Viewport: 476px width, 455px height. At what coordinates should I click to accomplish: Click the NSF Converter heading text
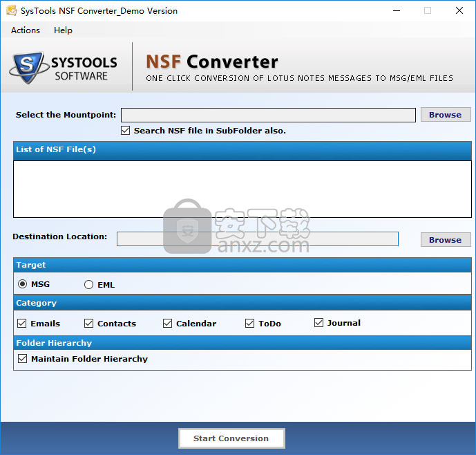(212, 62)
